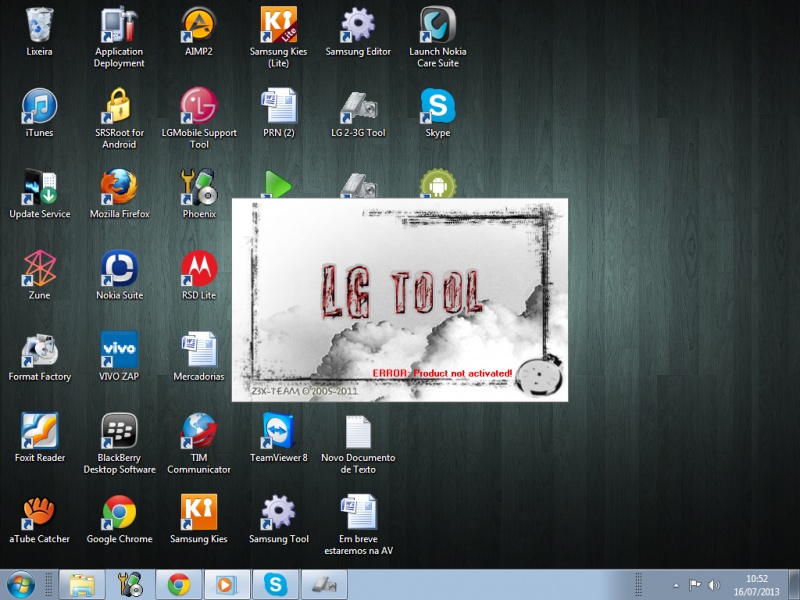This screenshot has width=800, height=600.
Task: Open Mercadorias document
Action: [198, 356]
